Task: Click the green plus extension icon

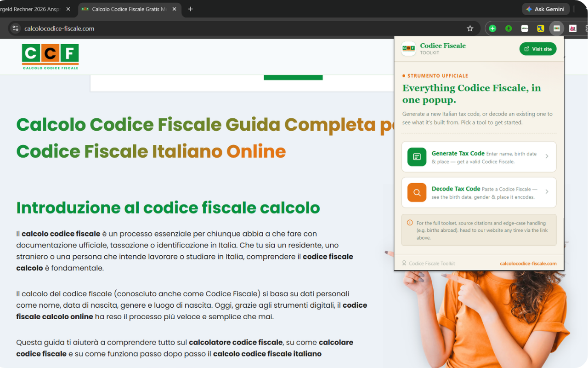Action: point(492,29)
